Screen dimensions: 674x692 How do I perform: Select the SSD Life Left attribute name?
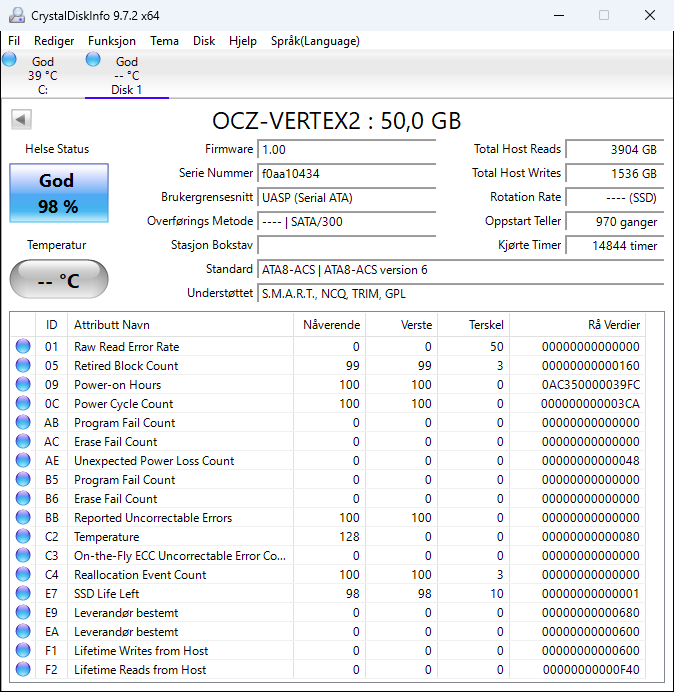point(107,594)
